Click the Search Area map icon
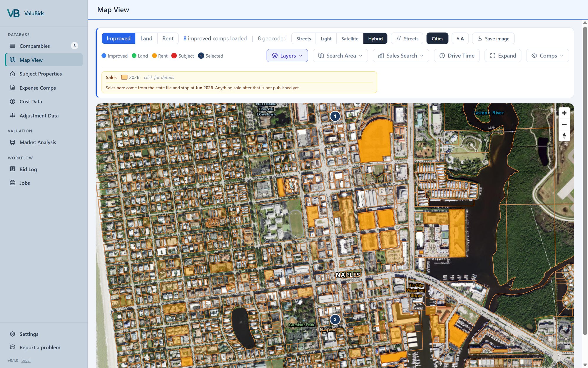 321,56
